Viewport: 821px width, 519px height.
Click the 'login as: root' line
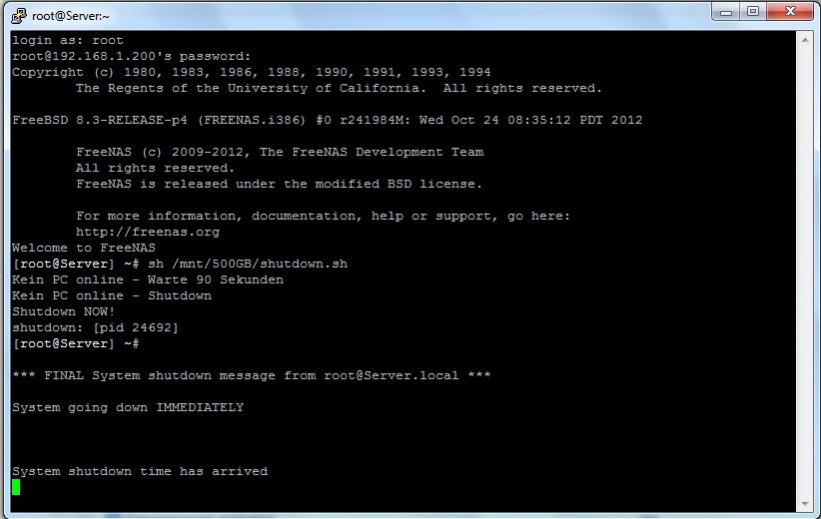[68, 40]
